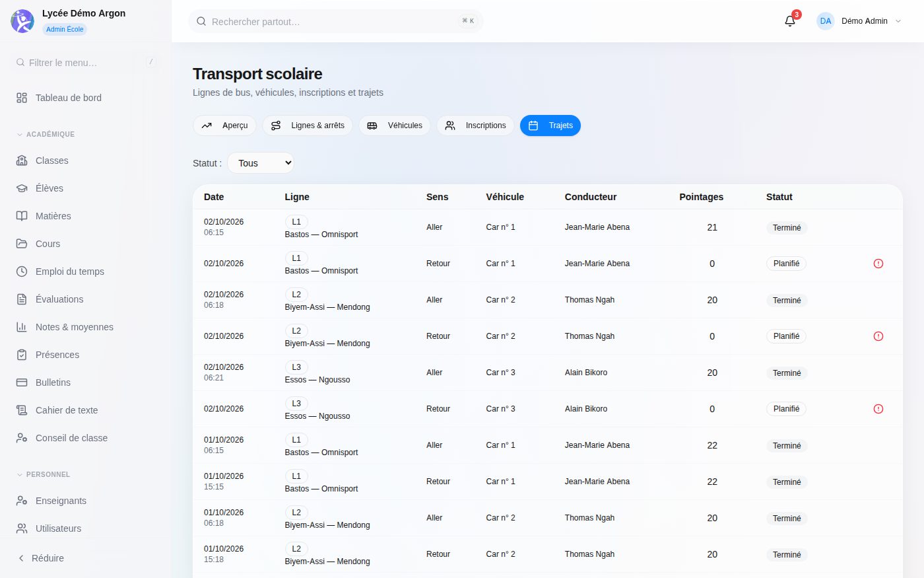Click the Cours folder icon

22,244
